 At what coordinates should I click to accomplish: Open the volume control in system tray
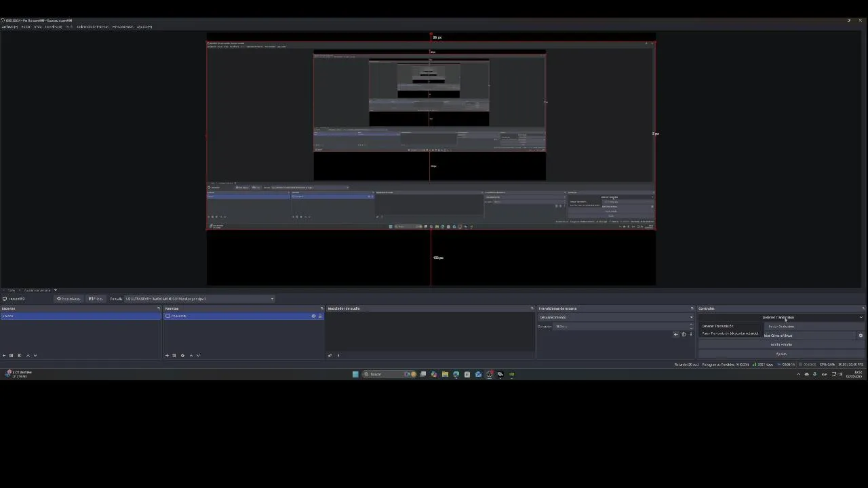[840, 374]
